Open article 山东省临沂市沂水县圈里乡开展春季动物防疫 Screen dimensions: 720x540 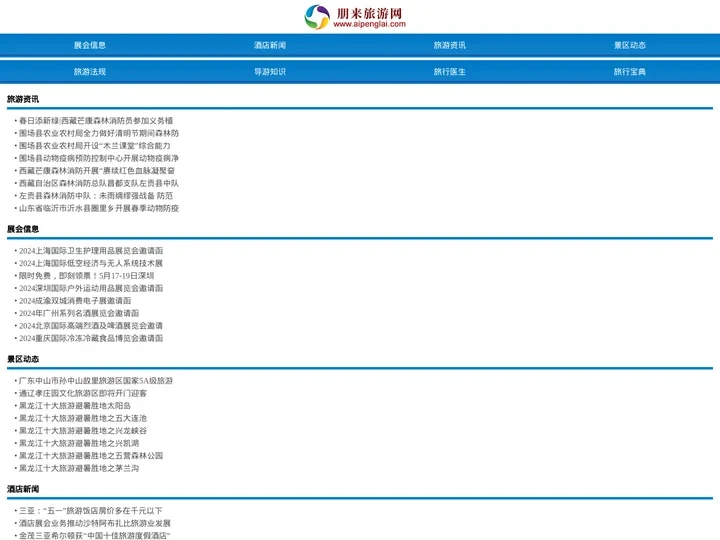pos(99,208)
